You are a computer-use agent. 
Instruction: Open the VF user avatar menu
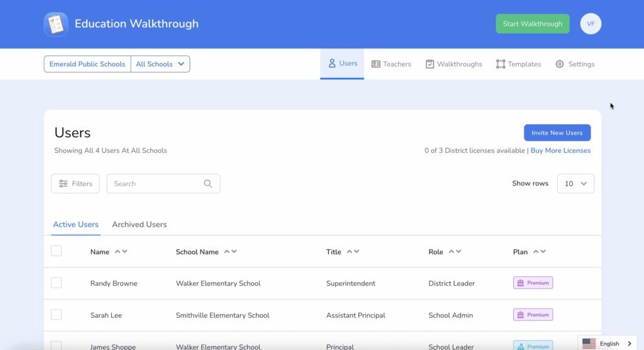(x=591, y=24)
